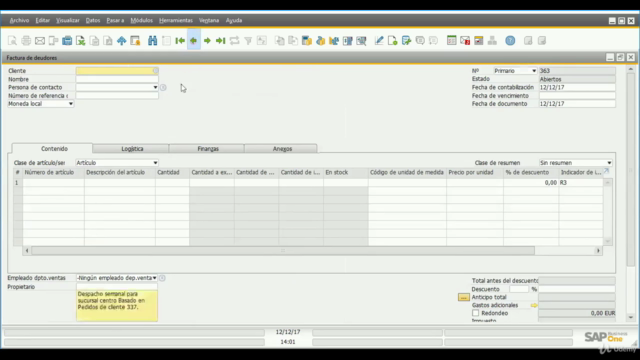640x360 pixels.
Task: Open Find mode with the binoculars icon
Action: [x=152, y=40]
